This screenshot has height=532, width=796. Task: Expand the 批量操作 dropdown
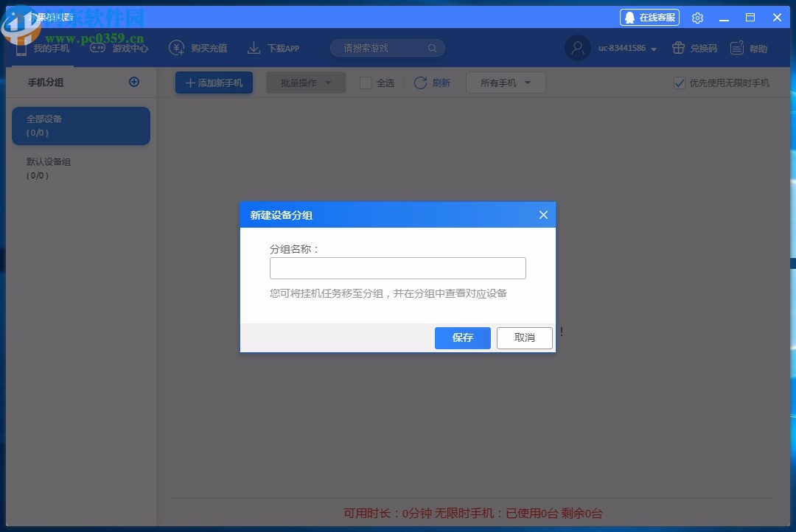tap(305, 83)
